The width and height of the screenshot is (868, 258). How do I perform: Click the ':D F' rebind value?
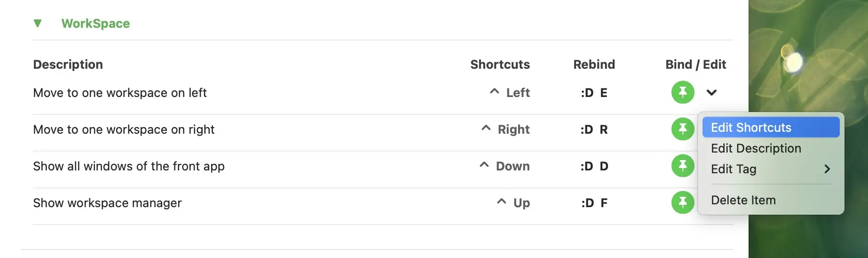(x=594, y=203)
